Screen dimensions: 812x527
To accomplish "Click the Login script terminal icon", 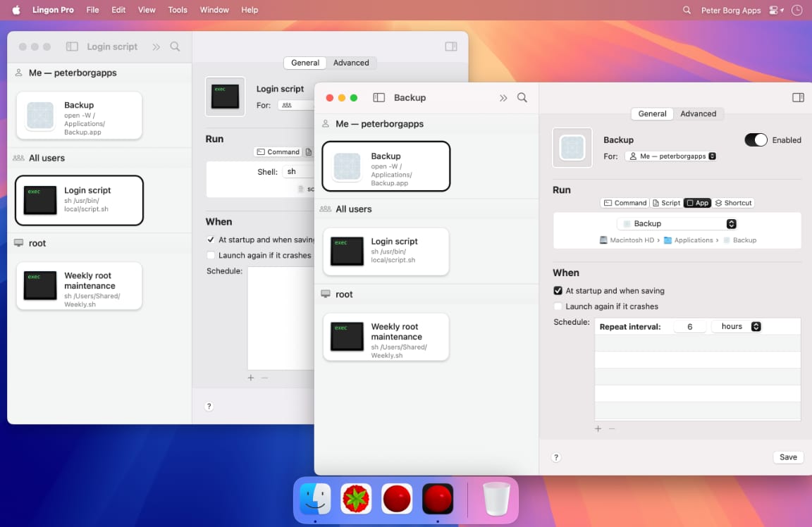I will (347, 252).
